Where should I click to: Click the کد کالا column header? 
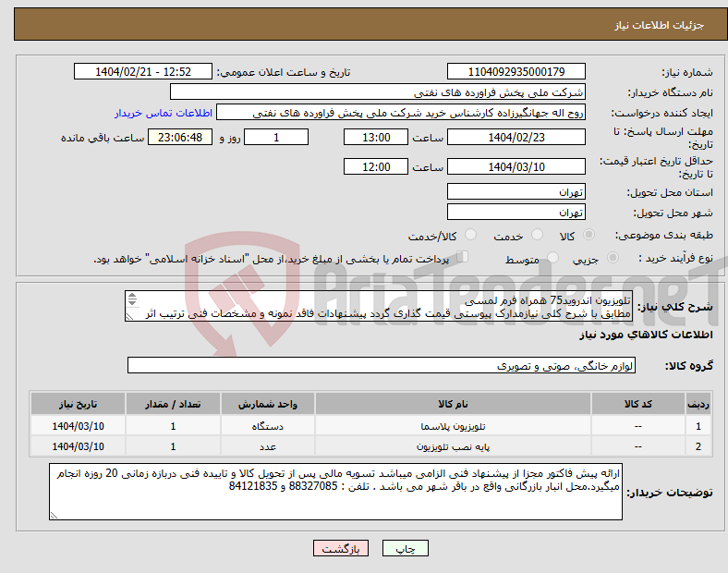point(638,404)
